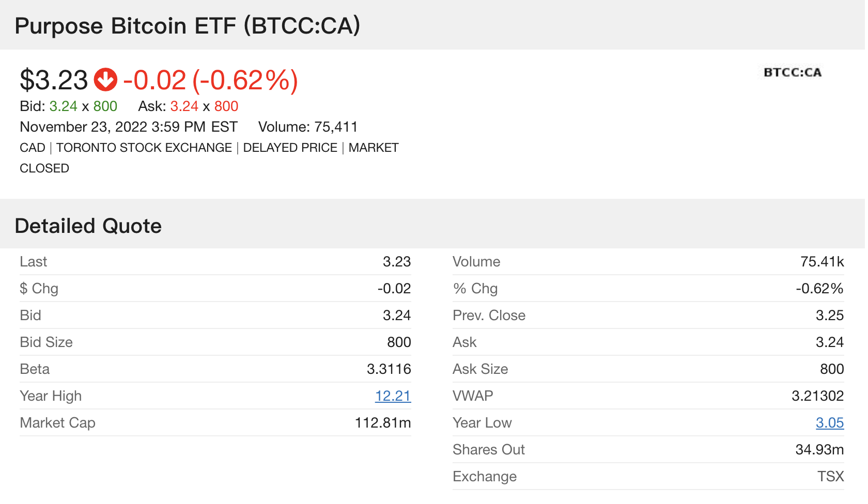This screenshot has height=504, width=868.
Task: Click the red down-arrow price change icon
Action: pos(105,80)
